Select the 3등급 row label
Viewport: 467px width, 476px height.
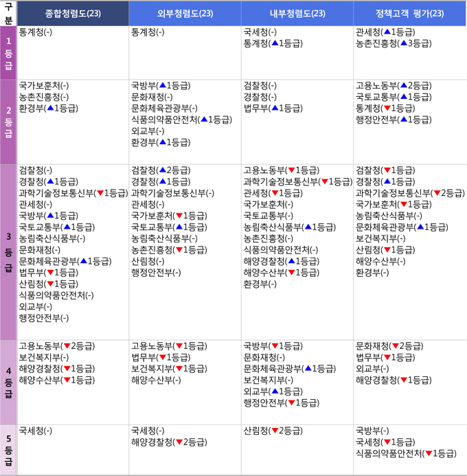coord(8,252)
